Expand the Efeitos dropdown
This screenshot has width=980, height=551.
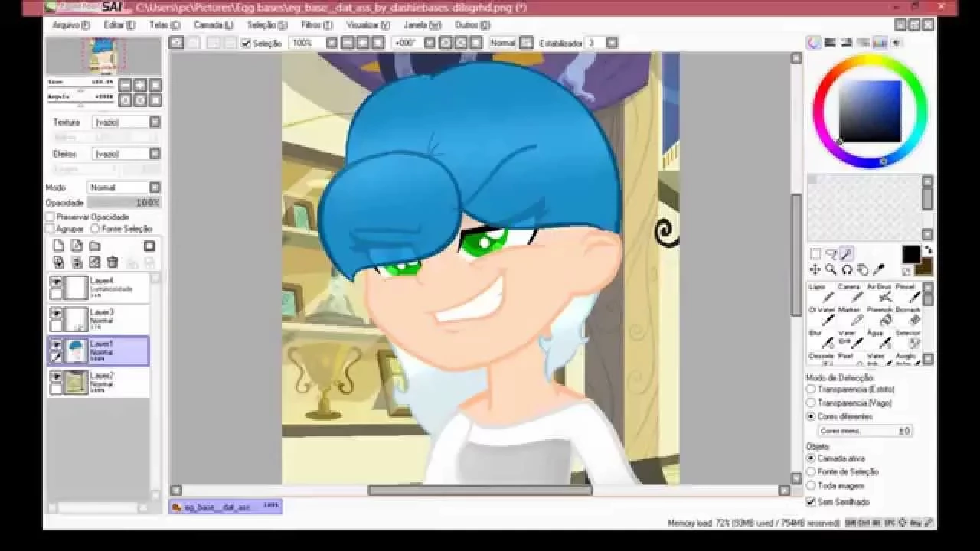(155, 154)
